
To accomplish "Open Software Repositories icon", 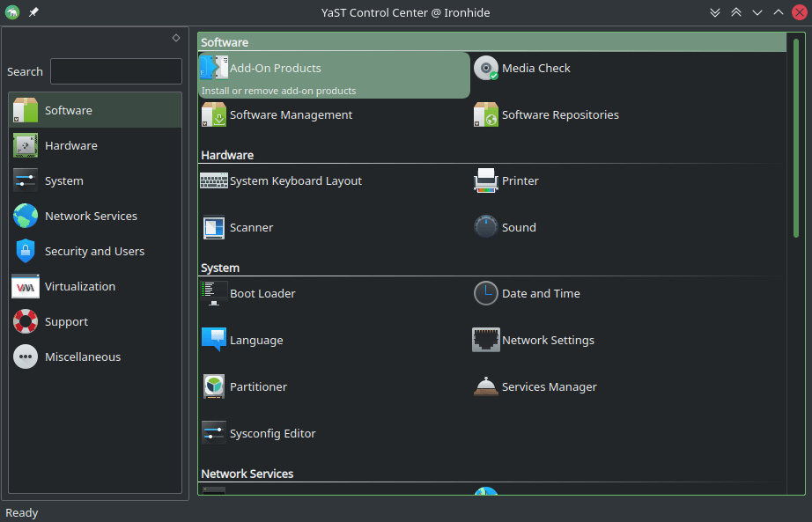I will (x=486, y=114).
